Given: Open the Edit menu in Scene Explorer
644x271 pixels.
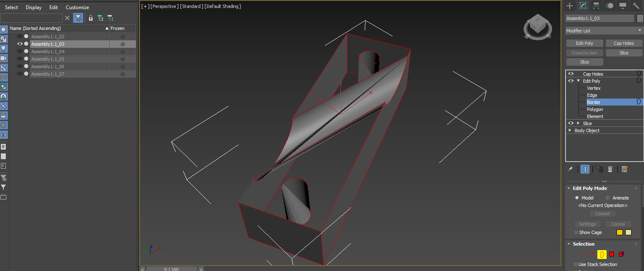Looking at the screenshot, I should (54, 7).
